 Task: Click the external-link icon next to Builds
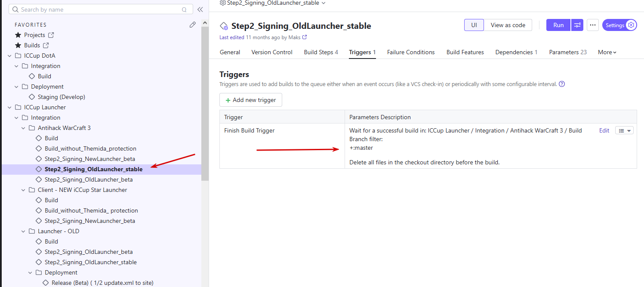tap(46, 45)
